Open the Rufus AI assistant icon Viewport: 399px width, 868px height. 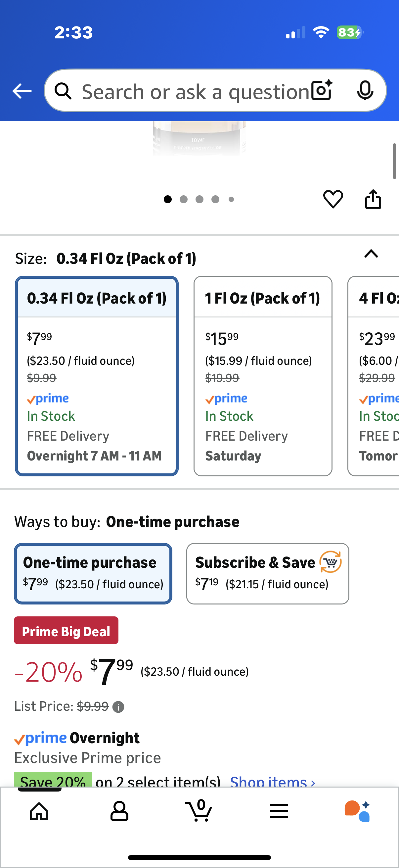pyautogui.click(x=357, y=811)
